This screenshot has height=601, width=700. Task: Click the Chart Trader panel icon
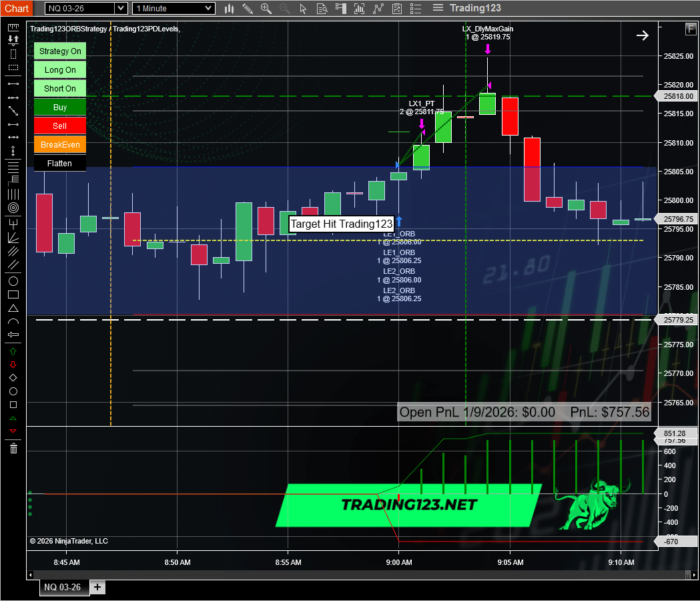(x=341, y=8)
